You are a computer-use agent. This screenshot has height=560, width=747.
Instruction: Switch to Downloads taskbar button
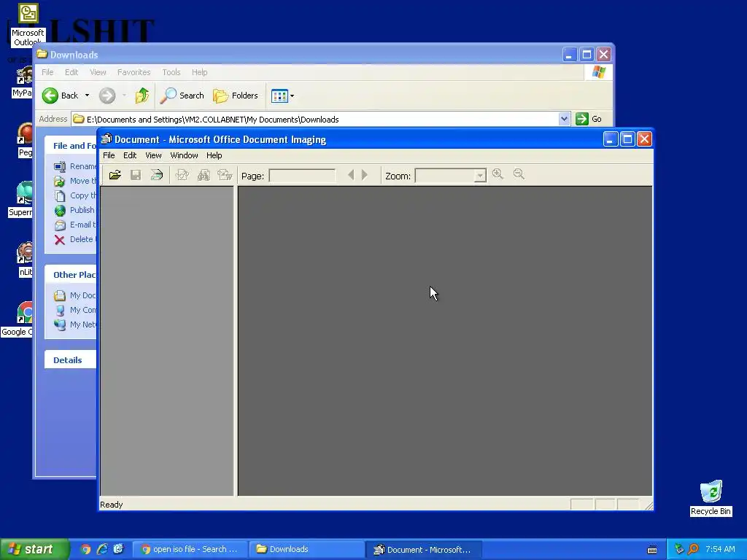coord(306,550)
